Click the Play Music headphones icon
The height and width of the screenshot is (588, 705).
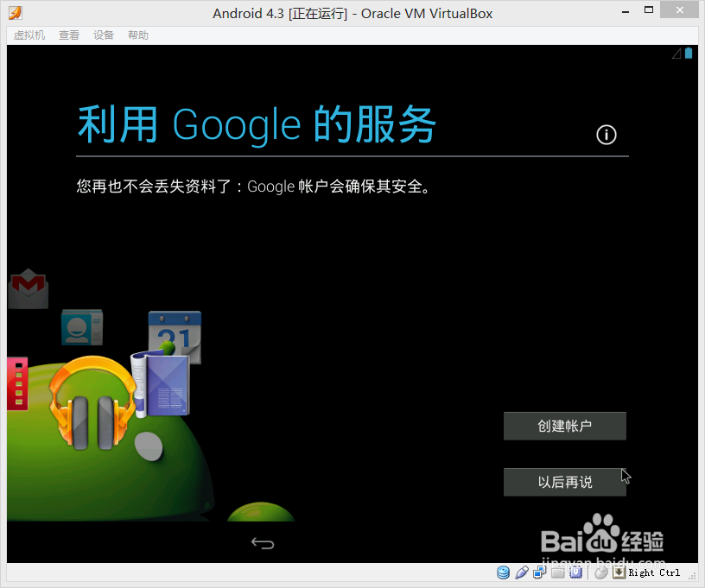click(x=92, y=403)
